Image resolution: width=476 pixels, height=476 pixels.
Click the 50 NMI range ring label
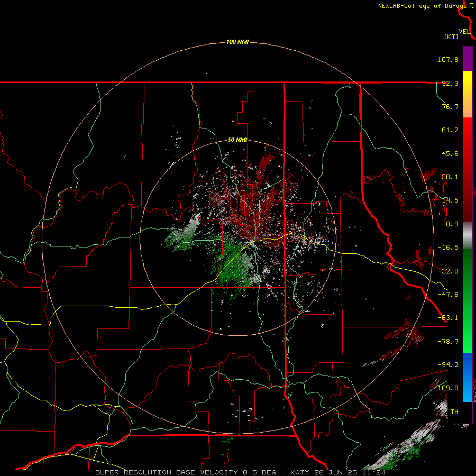click(x=237, y=140)
